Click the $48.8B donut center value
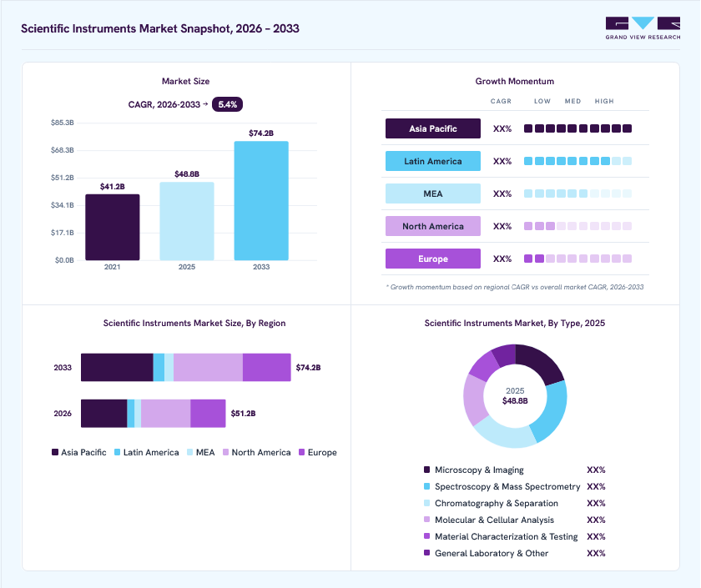The width and height of the screenshot is (701, 588). tap(515, 401)
